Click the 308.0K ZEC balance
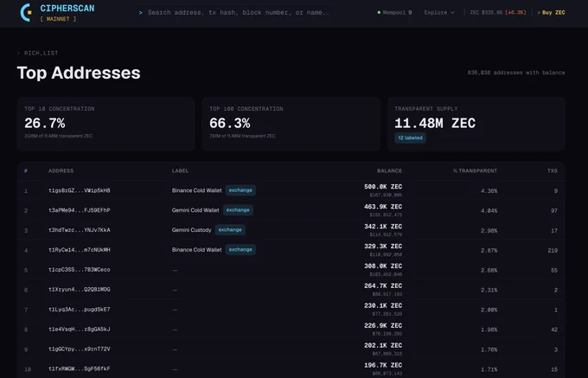This screenshot has height=378, width=588. (x=383, y=266)
